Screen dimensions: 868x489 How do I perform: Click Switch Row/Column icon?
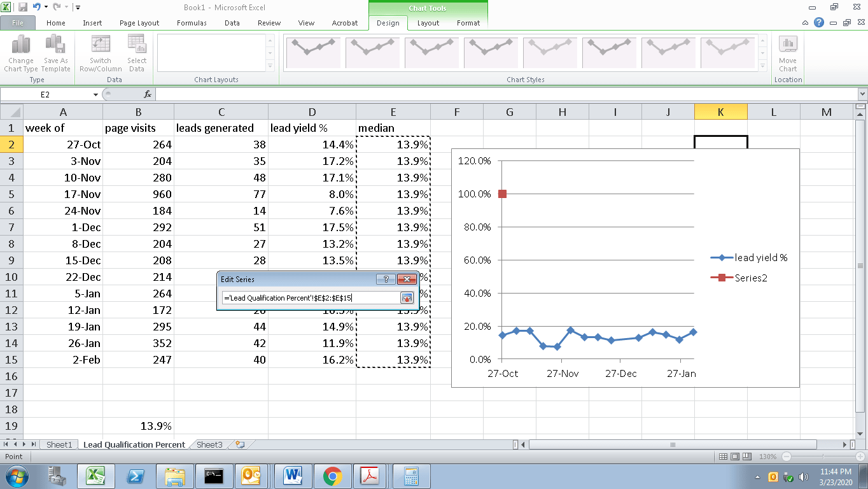(101, 53)
